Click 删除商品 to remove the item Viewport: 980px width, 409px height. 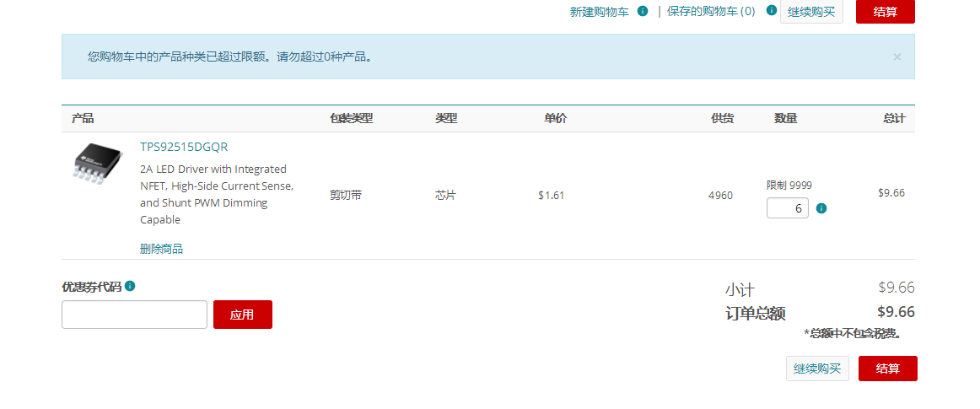click(161, 249)
